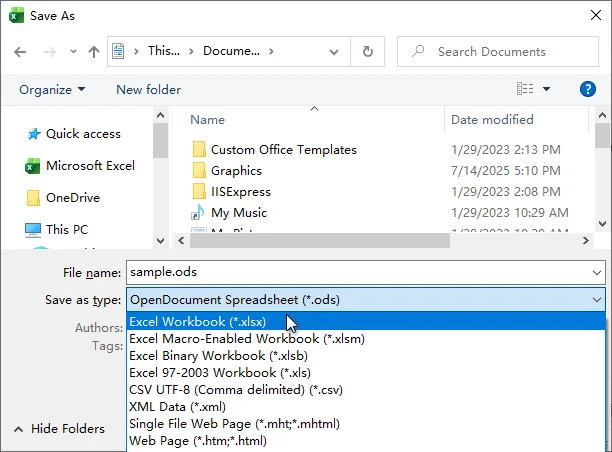Open OneDrive in navigation pane

(x=73, y=198)
